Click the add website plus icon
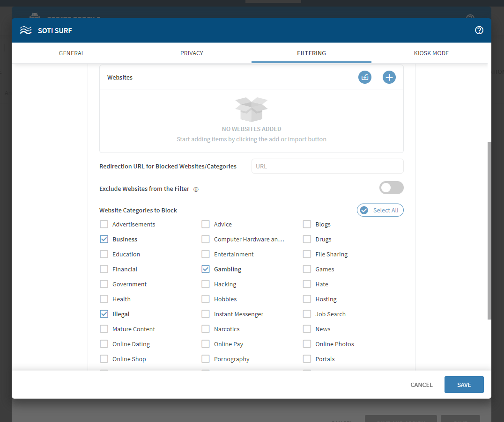The width and height of the screenshot is (504, 422). pyautogui.click(x=389, y=78)
